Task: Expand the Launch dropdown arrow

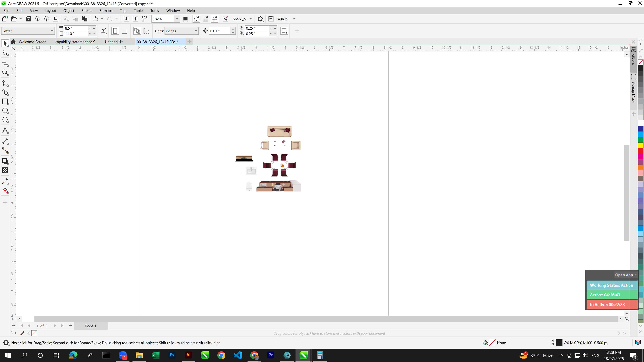Action: [294, 19]
